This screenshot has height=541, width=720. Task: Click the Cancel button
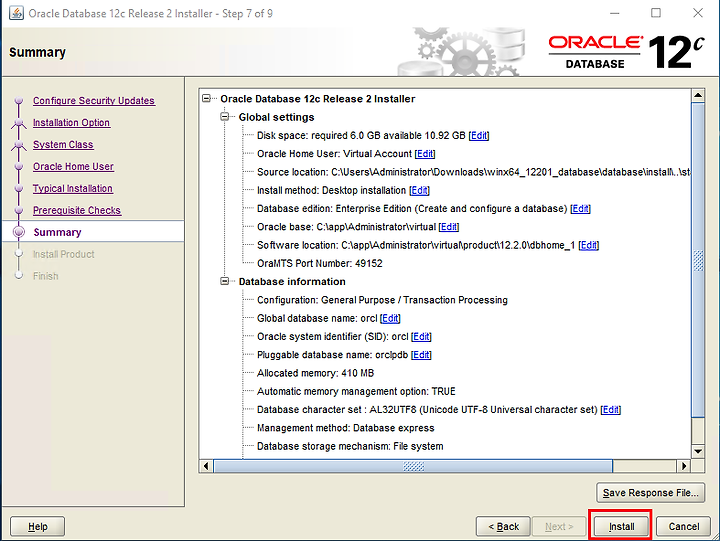point(684,526)
